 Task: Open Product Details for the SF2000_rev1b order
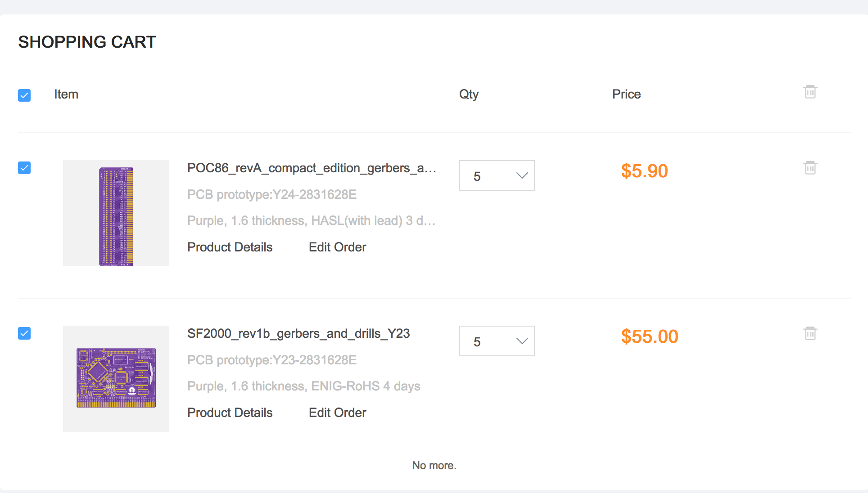[x=230, y=412]
